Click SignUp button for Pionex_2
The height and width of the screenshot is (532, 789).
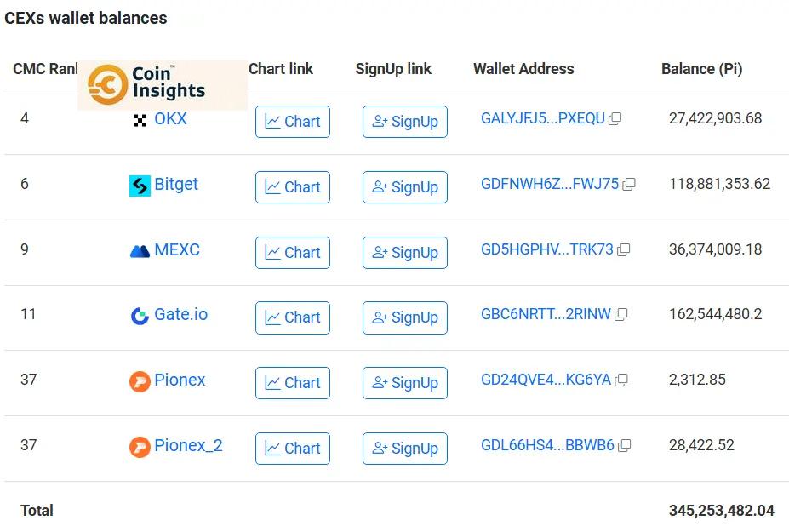(x=404, y=449)
